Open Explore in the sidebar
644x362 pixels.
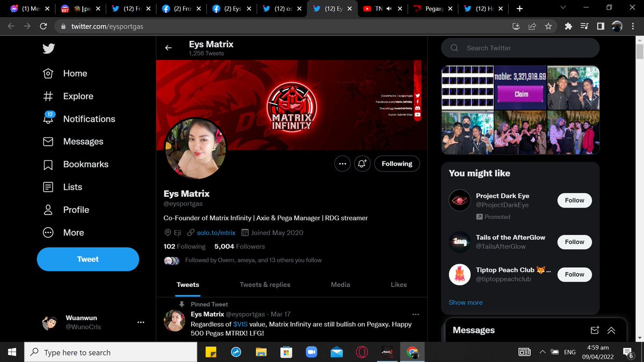point(68,96)
